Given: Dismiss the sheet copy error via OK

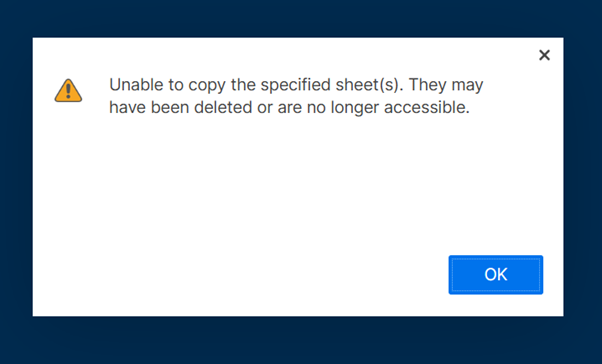Looking at the screenshot, I should [496, 275].
